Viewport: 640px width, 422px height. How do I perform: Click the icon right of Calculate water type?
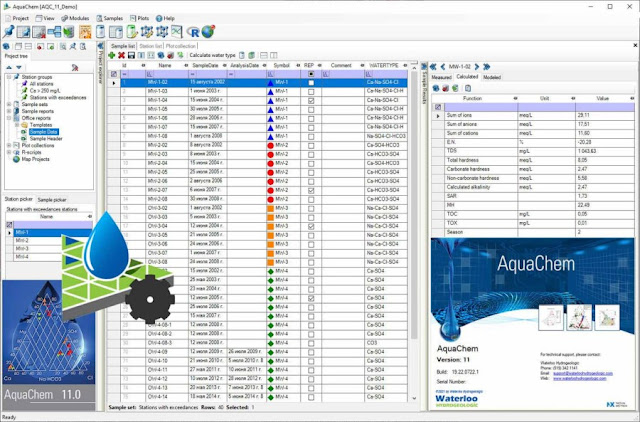[x=242, y=55]
